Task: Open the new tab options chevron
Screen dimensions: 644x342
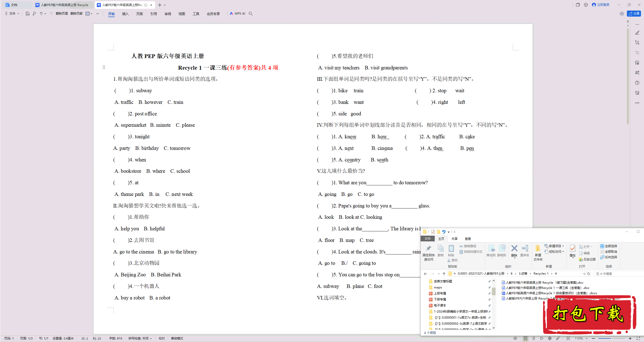Action: coord(165,5)
